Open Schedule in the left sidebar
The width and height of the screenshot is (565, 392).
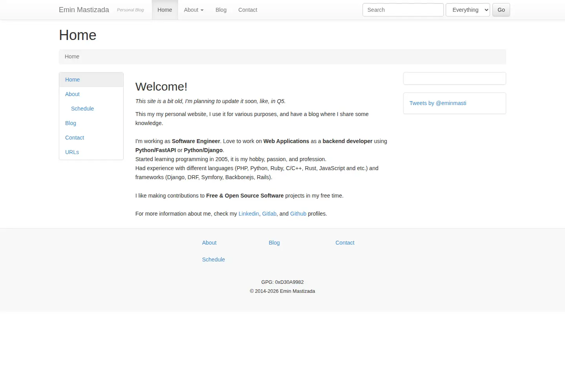(x=91, y=109)
